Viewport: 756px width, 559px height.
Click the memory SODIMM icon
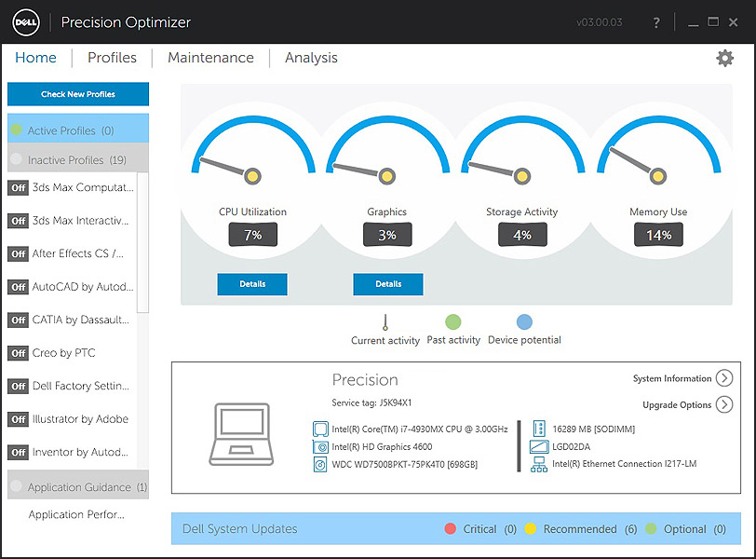(539, 429)
